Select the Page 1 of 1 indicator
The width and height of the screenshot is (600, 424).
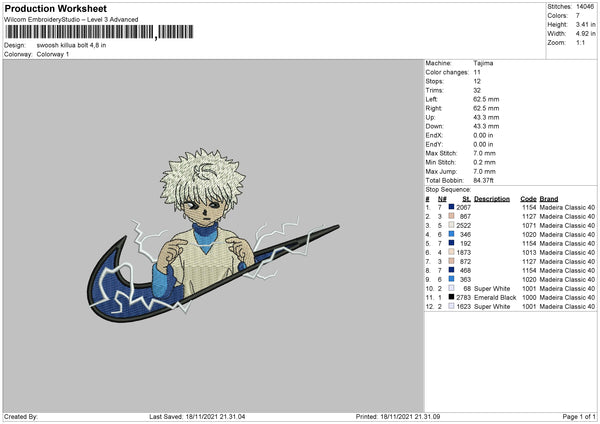[x=579, y=416]
